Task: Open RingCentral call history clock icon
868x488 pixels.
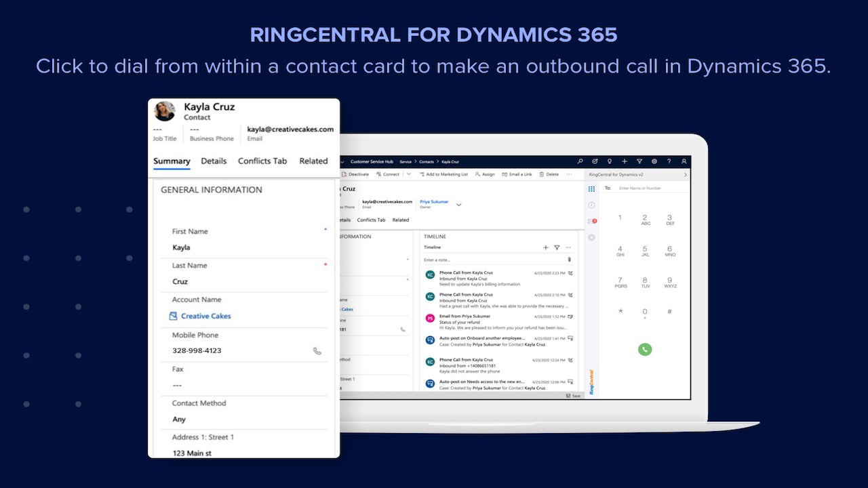Action: click(591, 205)
